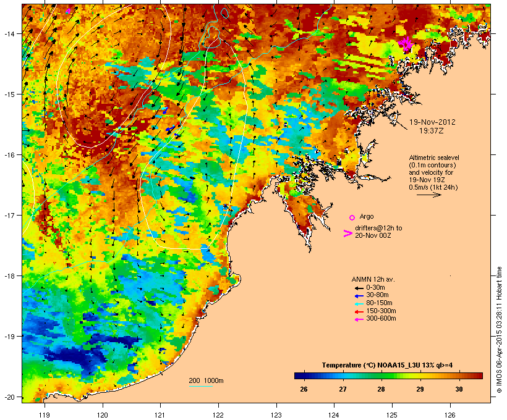Click the latitude label '-17'

coord(9,215)
